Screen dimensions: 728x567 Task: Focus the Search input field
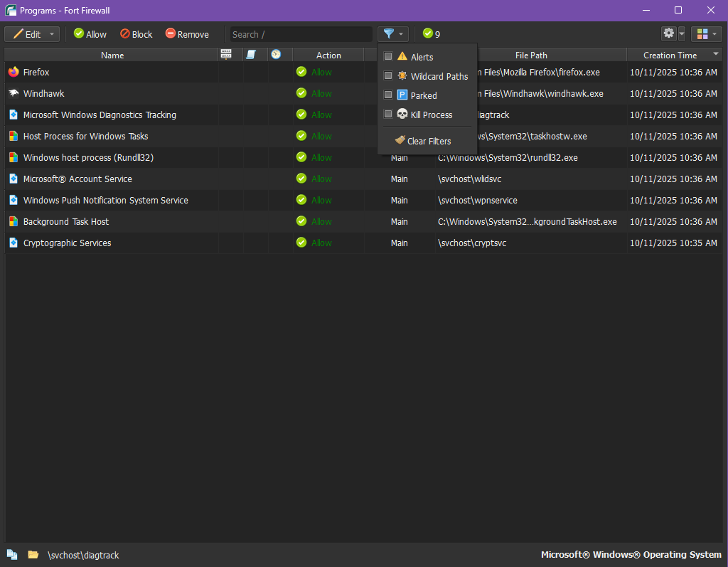point(301,34)
